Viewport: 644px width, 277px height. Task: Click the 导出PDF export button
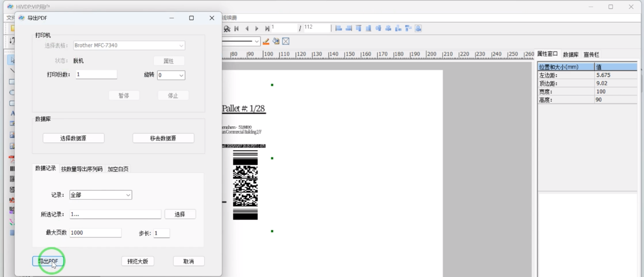click(x=48, y=261)
